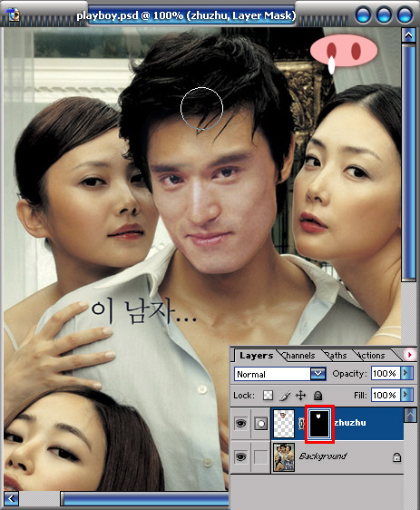Toggle the empty link box on Background layer
The height and width of the screenshot is (510, 420).
(x=260, y=457)
